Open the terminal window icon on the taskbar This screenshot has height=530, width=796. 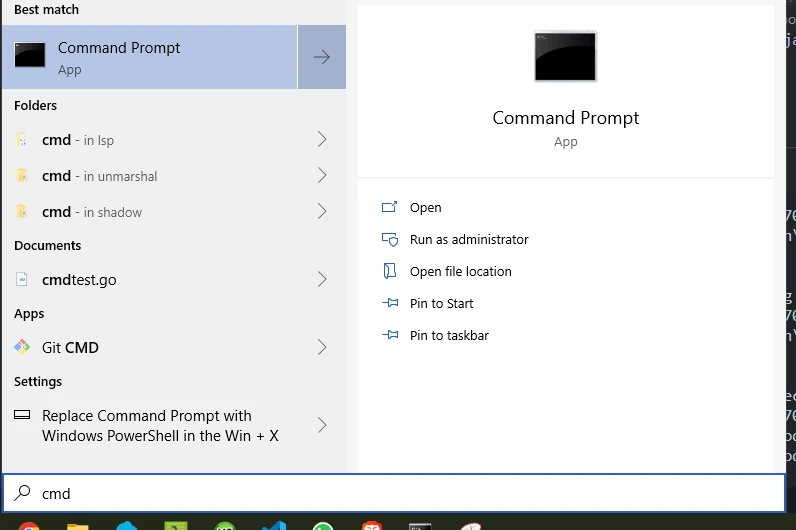click(420, 526)
